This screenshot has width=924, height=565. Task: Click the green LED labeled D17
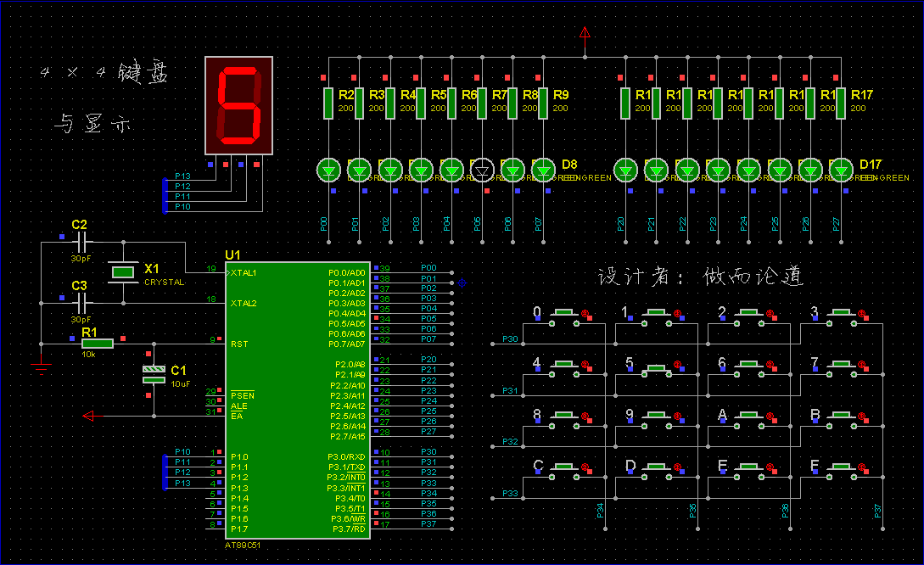[x=841, y=170]
